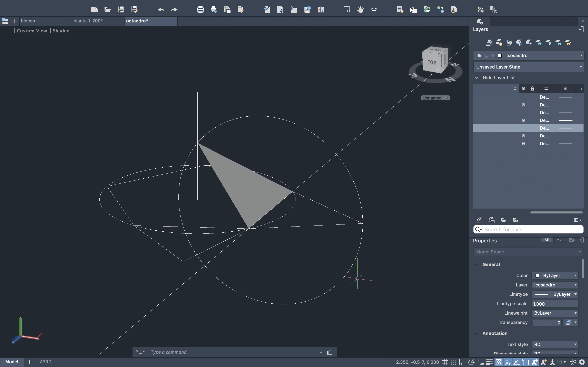This screenshot has width=588, height=367.
Task: Open the drawing file folder icon
Action: (x=108, y=10)
